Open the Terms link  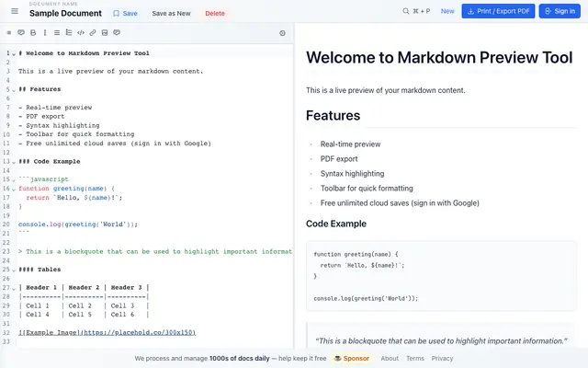(415, 359)
